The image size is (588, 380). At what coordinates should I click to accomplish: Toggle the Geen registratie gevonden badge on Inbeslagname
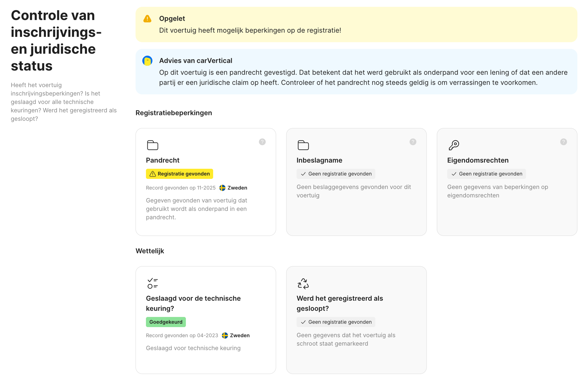click(x=335, y=174)
